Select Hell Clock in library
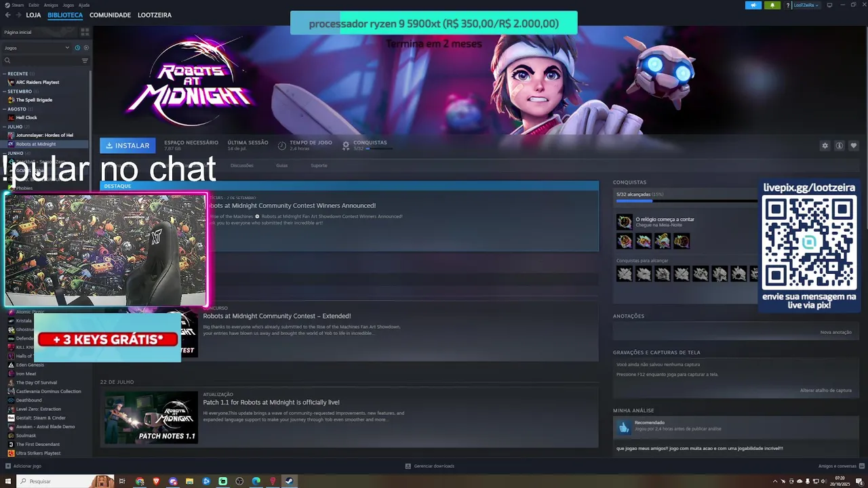868x488 pixels. 26,117
